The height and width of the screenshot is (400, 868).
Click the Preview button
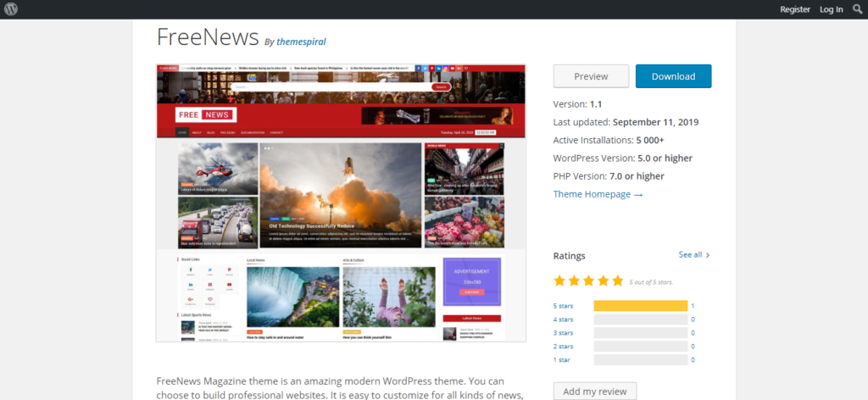coord(591,76)
